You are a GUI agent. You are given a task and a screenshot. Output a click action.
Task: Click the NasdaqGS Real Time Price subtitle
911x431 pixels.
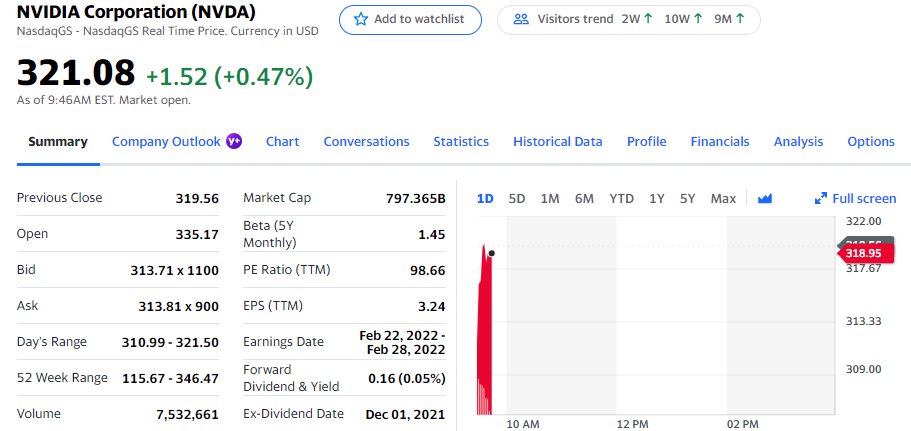point(167,31)
